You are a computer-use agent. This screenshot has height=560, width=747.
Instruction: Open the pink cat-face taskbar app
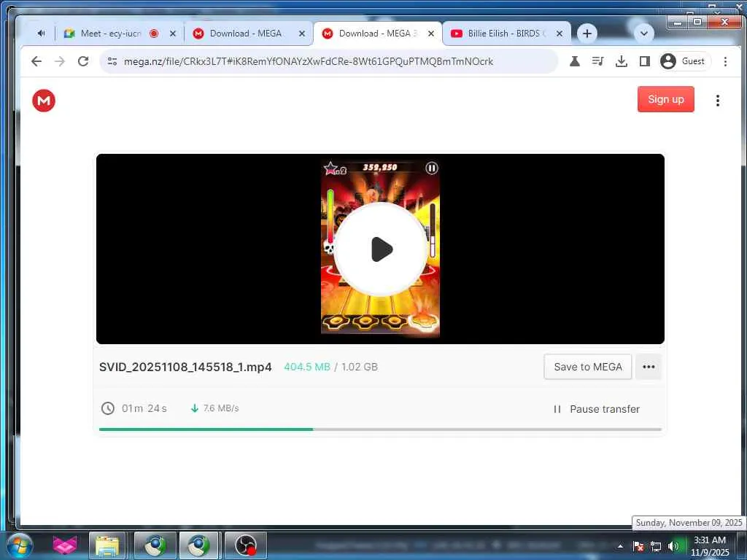[x=64, y=545]
